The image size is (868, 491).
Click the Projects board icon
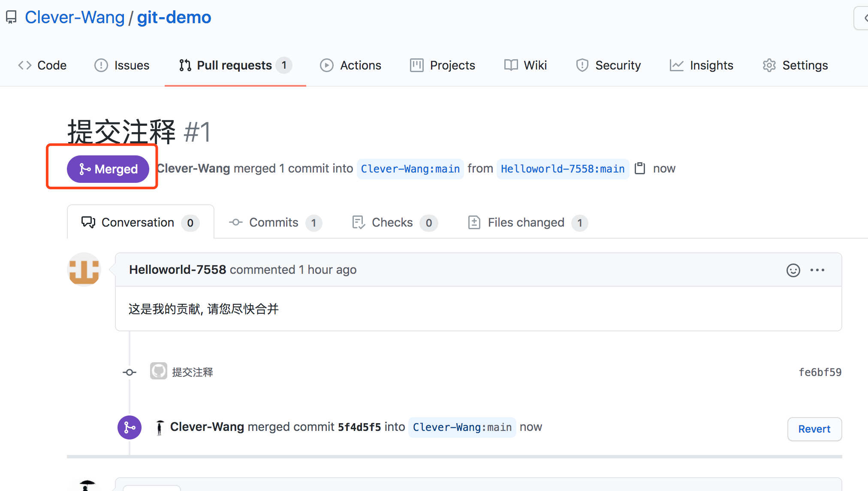point(416,65)
